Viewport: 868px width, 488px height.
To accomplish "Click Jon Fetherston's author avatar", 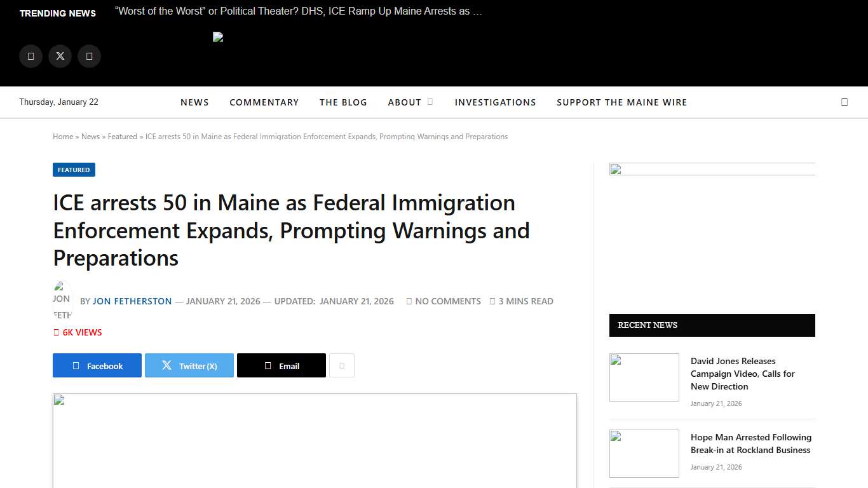I will pos(62,299).
